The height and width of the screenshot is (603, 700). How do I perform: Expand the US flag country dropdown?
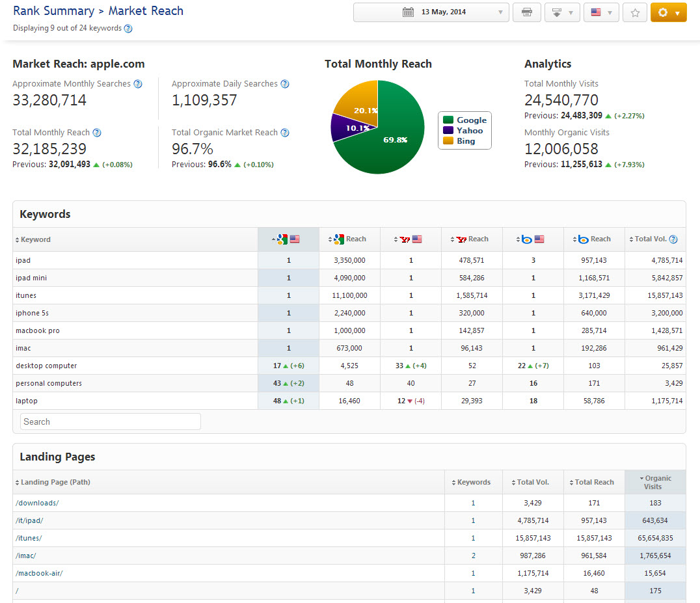pos(600,12)
